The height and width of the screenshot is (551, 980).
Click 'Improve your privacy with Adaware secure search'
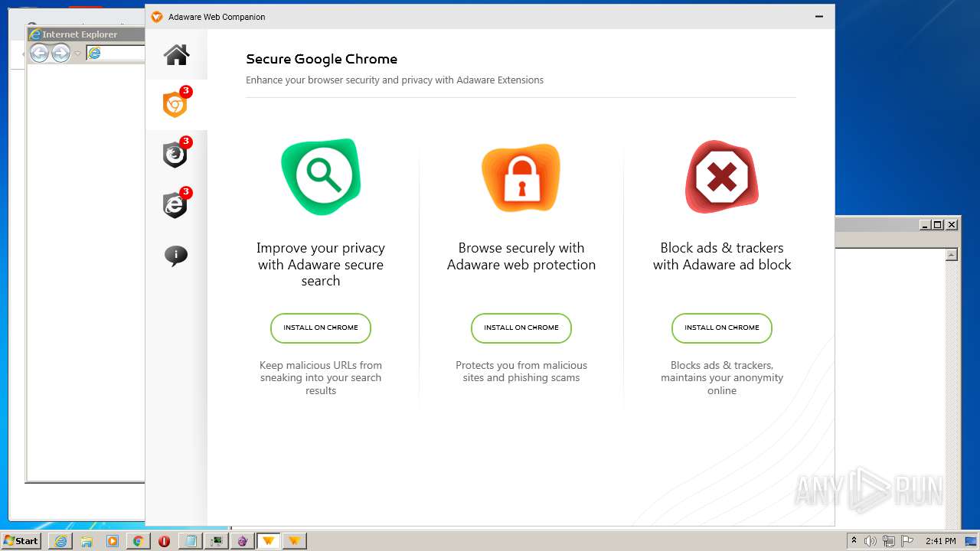pyautogui.click(x=321, y=264)
